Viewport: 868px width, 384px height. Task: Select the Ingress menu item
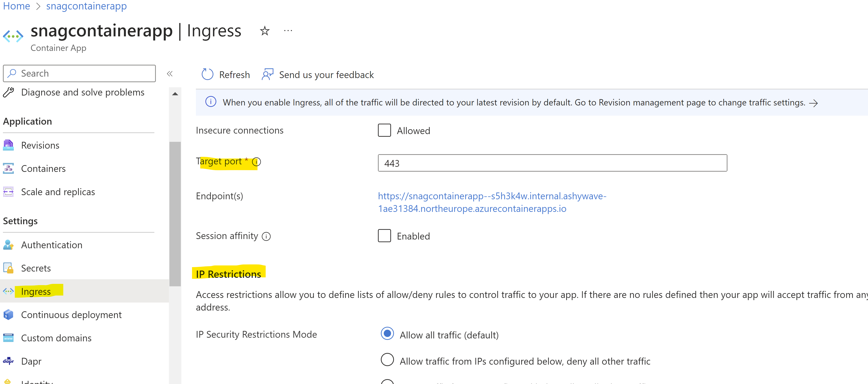(84, 291)
